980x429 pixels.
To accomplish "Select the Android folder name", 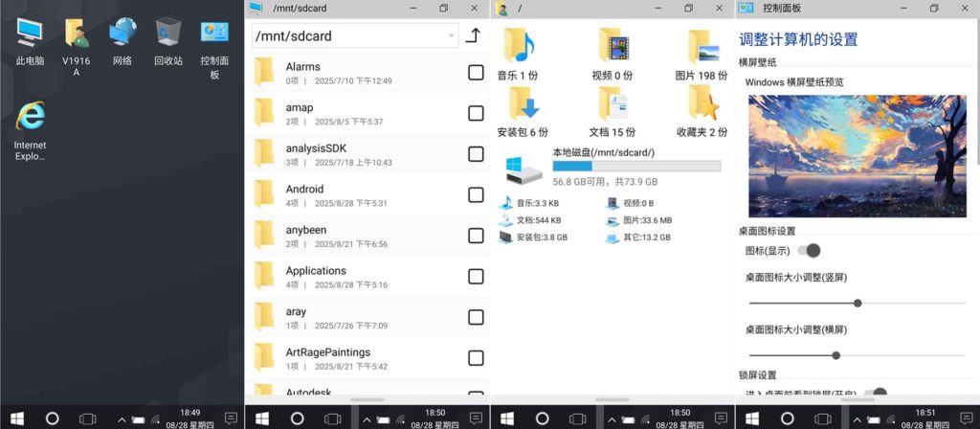I will coord(304,189).
